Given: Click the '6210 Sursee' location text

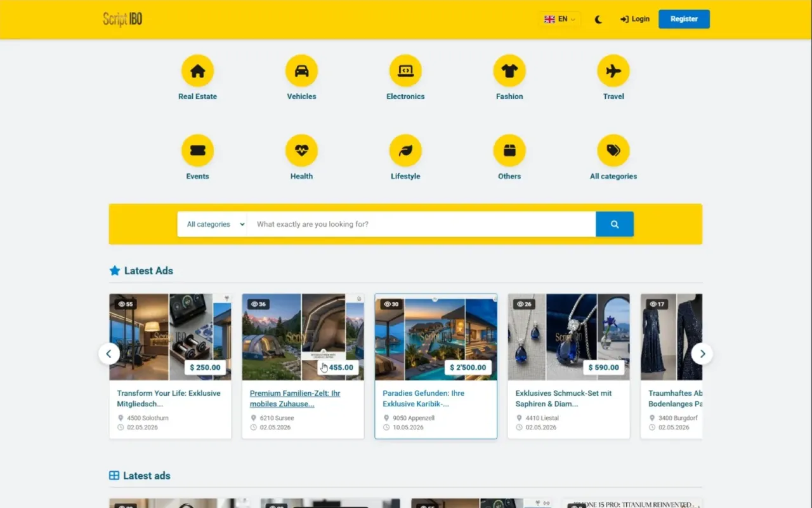Looking at the screenshot, I should click(x=277, y=418).
